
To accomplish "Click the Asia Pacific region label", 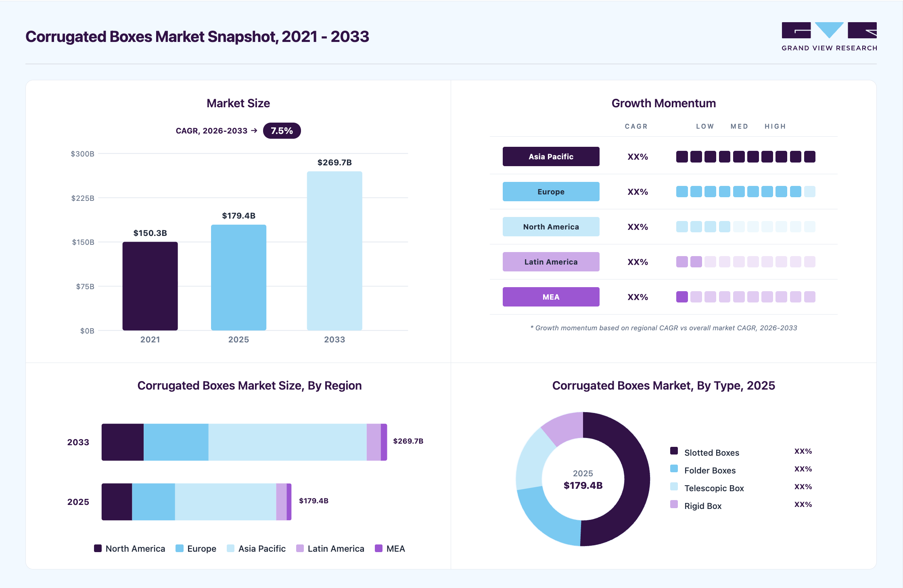I will click(551, 156).
